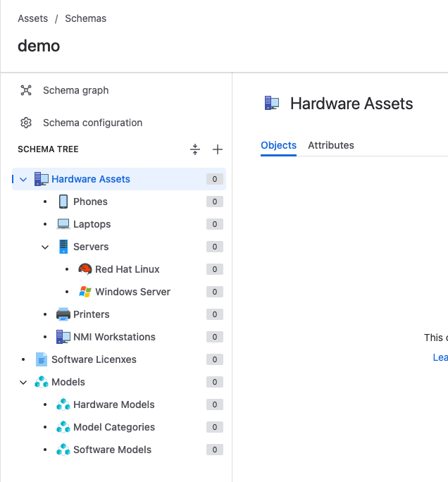
Task: Open Schema configuration page
Action: [x=92, y=123]
